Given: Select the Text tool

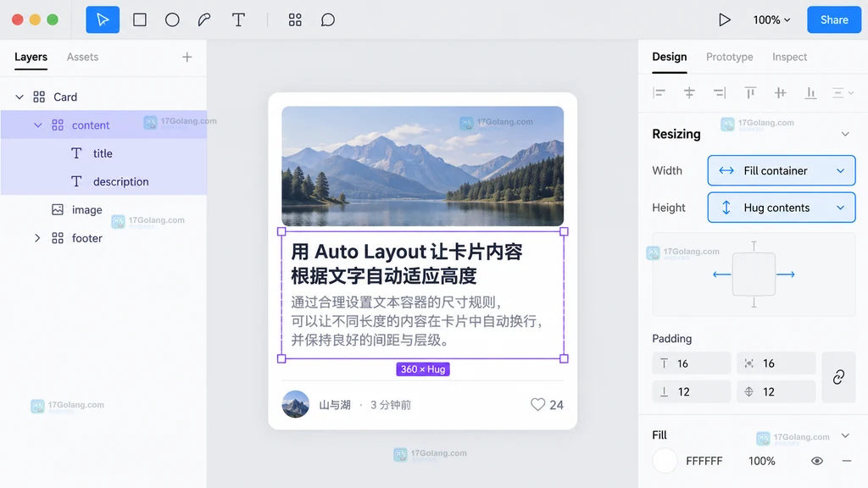Looking at the screenshot, I should tap(238, 20).
